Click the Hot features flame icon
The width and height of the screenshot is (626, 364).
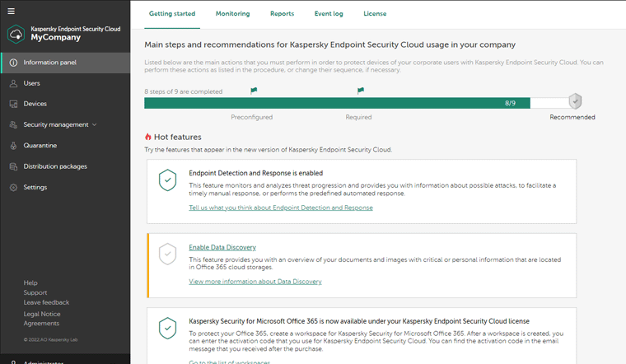click(x=148, y=137)
